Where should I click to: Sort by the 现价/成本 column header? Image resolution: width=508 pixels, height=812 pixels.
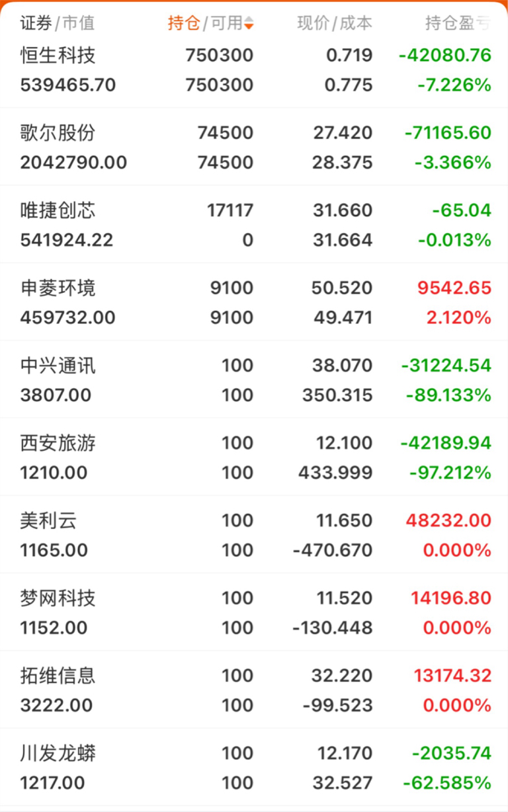click(x=335, y=23)
